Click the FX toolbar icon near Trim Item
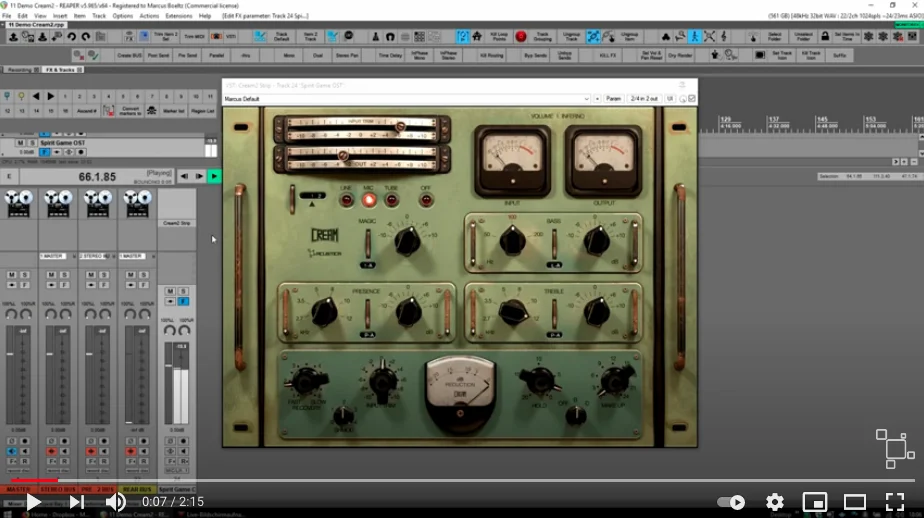Screen dimensions: 924x518 point(129,37)
